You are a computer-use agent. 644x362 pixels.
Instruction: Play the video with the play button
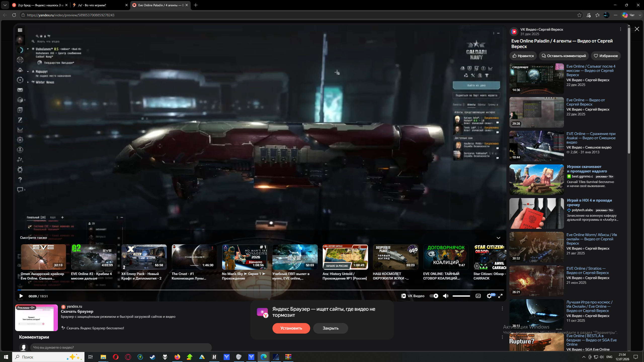(x=21, y=296)
